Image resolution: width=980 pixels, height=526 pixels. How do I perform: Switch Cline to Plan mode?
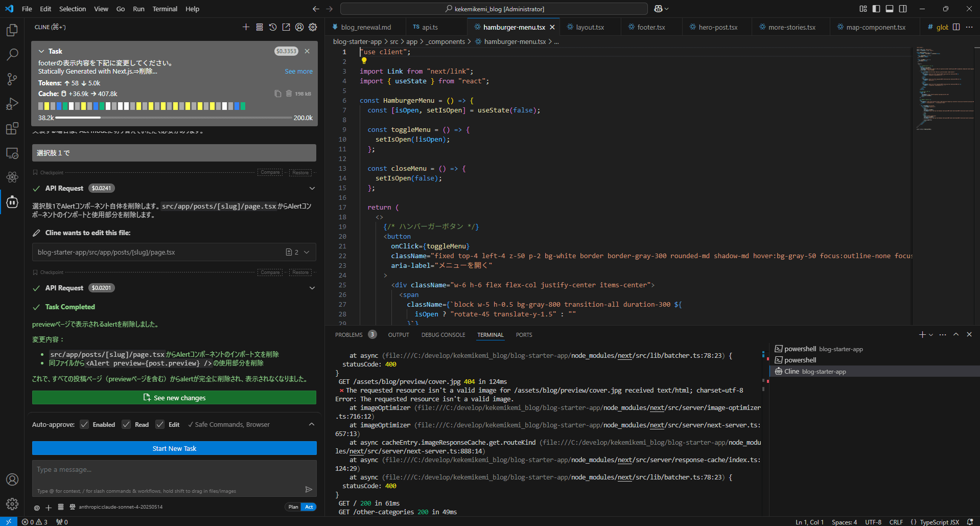click(x=293, y=507)
